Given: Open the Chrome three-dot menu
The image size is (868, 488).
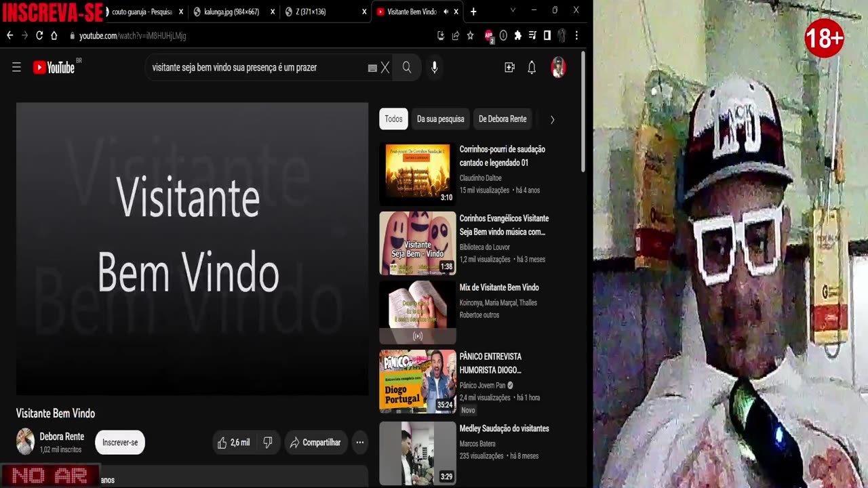Looking at the screenshot, I should (576, 35).
